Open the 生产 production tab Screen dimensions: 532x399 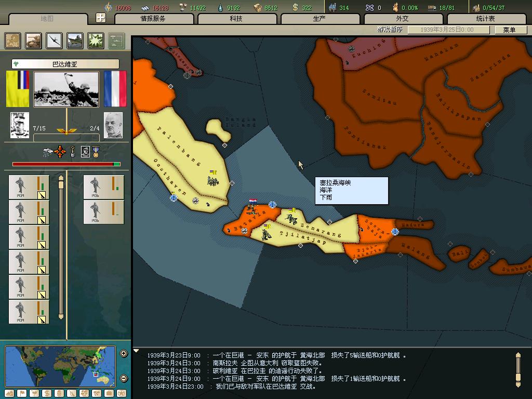tap(320, 19)
